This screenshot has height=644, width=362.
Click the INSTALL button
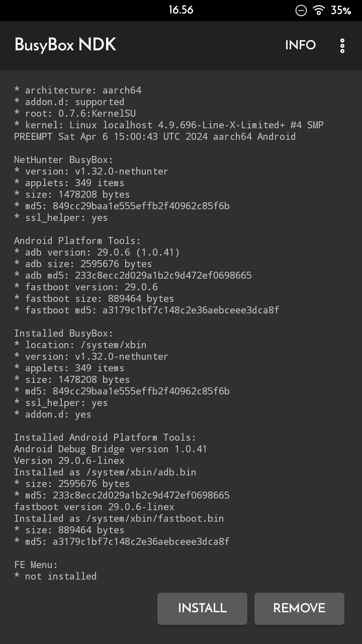pyautogui.click(x=202, y=608)
